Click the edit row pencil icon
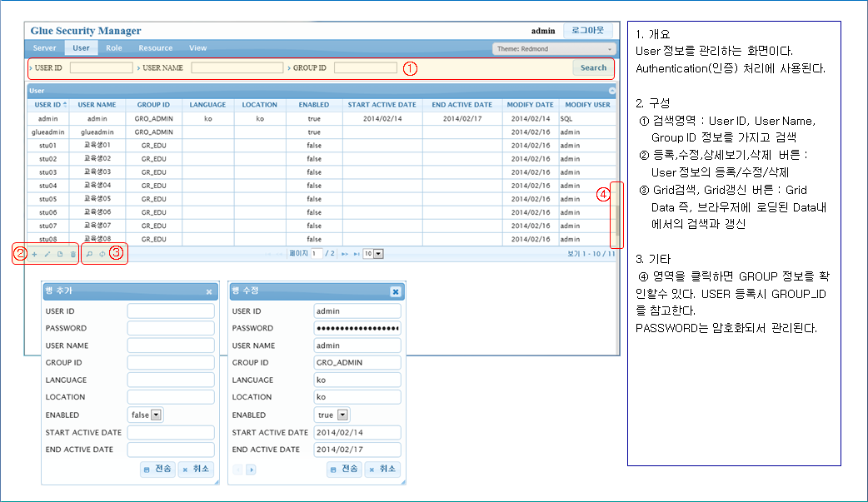Viewport: 868px width, 502px height. click(x=47, y=253)
